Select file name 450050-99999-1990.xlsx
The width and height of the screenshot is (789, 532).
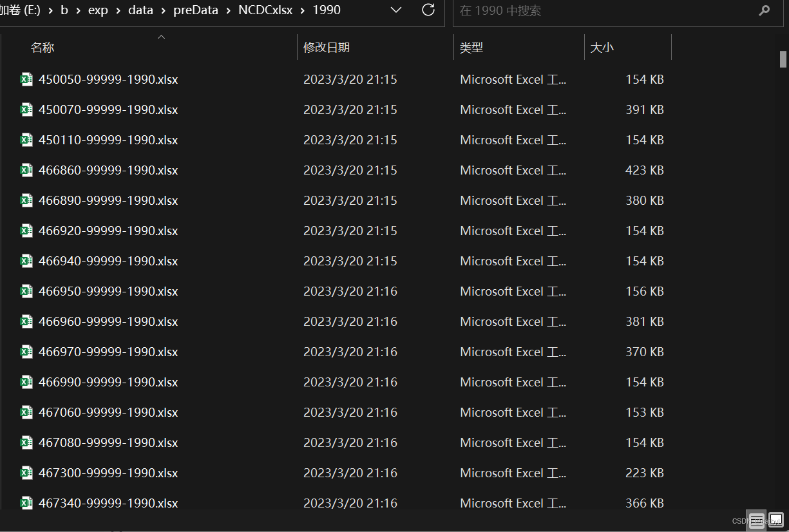108,80
